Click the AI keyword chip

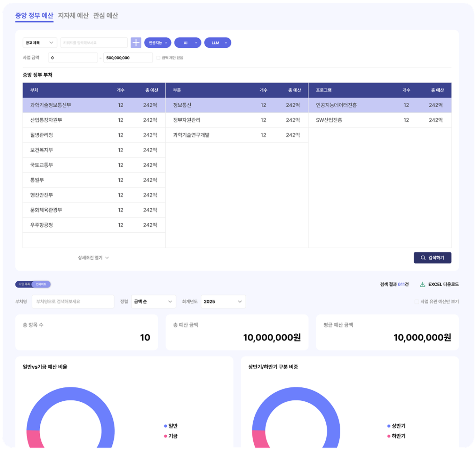pyautogui.click(x=188, y=43)
